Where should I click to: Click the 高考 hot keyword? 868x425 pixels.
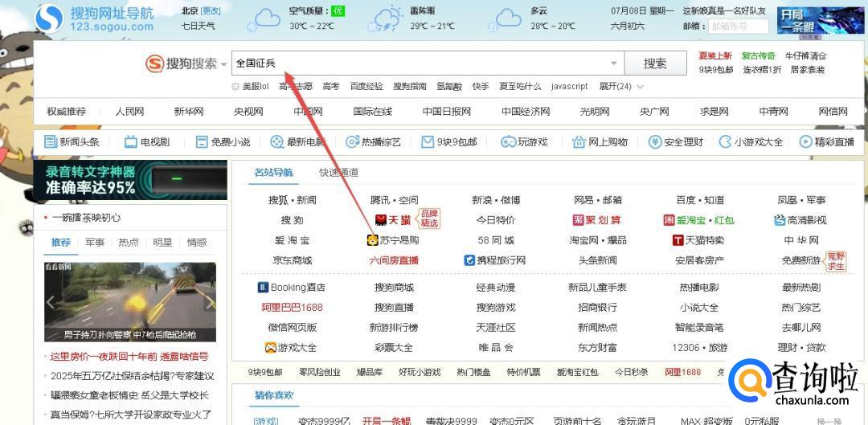[x=331, y=87]
